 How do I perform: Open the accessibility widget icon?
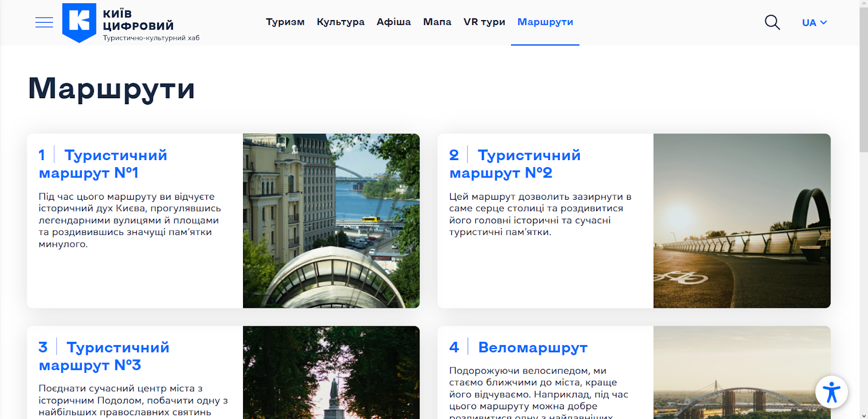831,392
